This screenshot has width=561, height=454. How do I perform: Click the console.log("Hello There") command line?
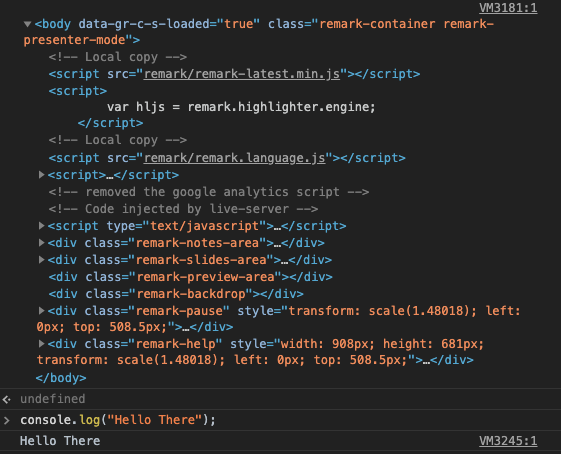point(118,420)
